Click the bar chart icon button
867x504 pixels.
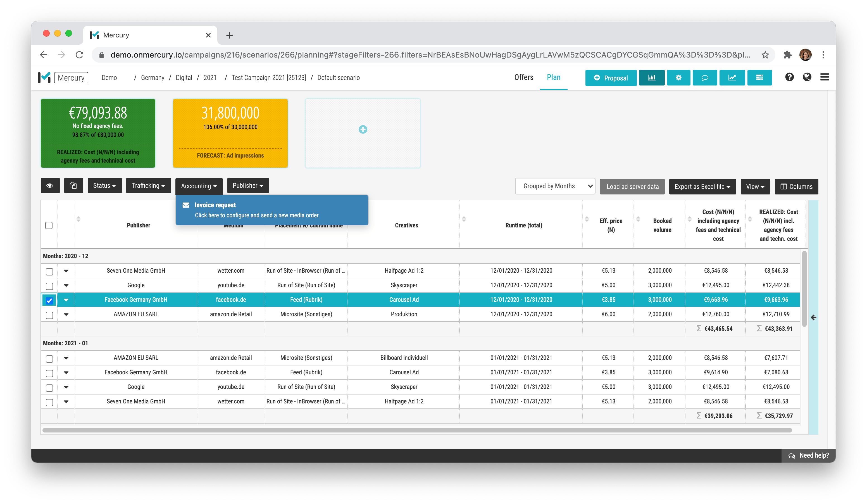(x=651, y=78)
